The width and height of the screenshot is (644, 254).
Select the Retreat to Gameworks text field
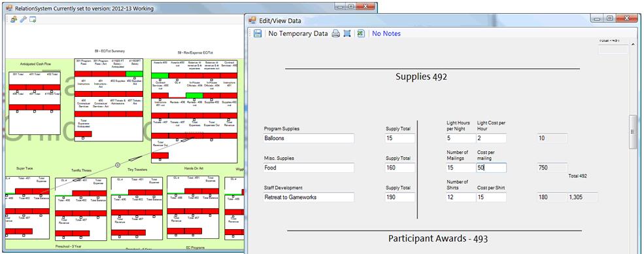coord(309,197)
